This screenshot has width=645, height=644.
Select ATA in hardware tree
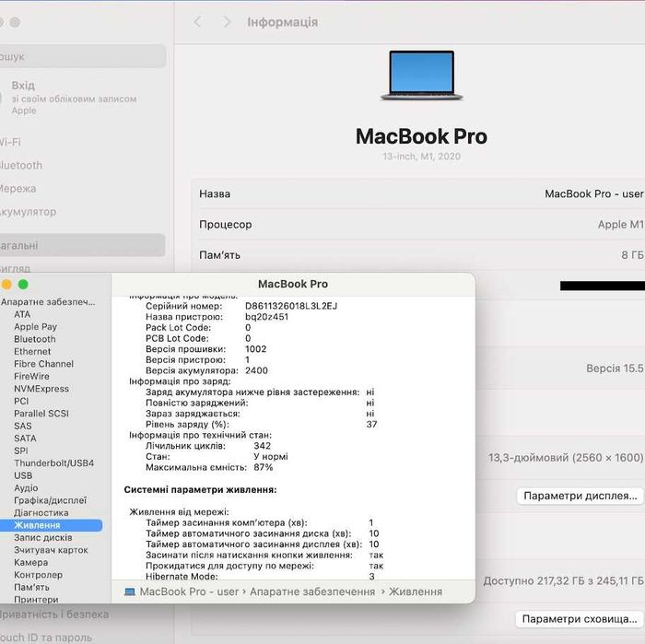click(x=22, y=314)
